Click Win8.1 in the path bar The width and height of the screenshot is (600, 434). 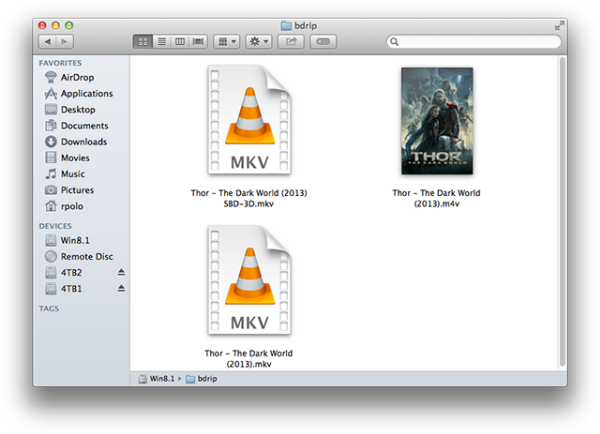coord(157,379)
